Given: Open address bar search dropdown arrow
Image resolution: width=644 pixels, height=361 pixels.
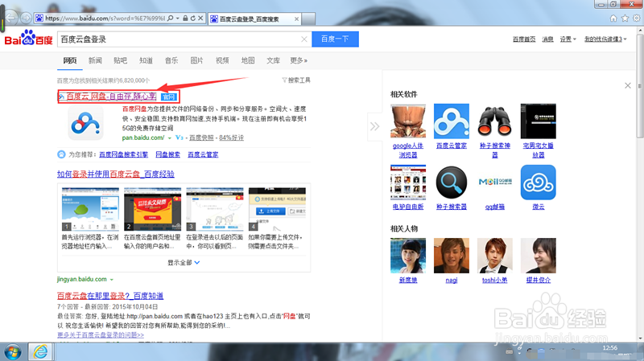Looking at the screenshot, I should tap(177, 18).
